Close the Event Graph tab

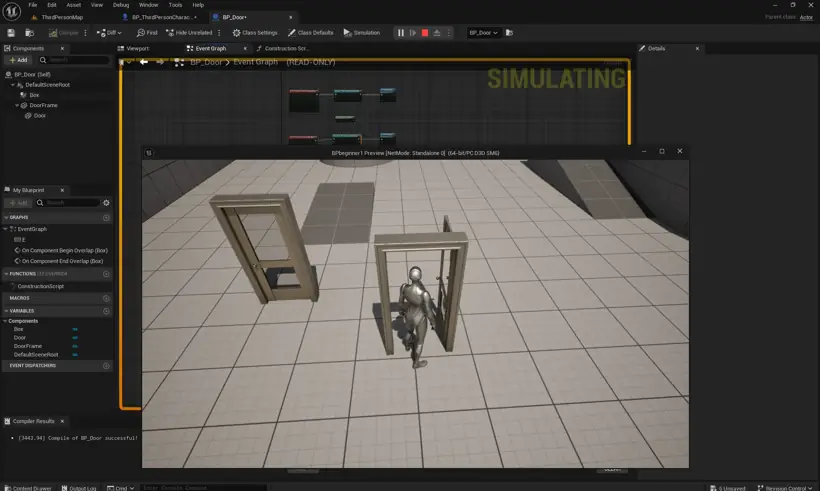tap(245, 49)
